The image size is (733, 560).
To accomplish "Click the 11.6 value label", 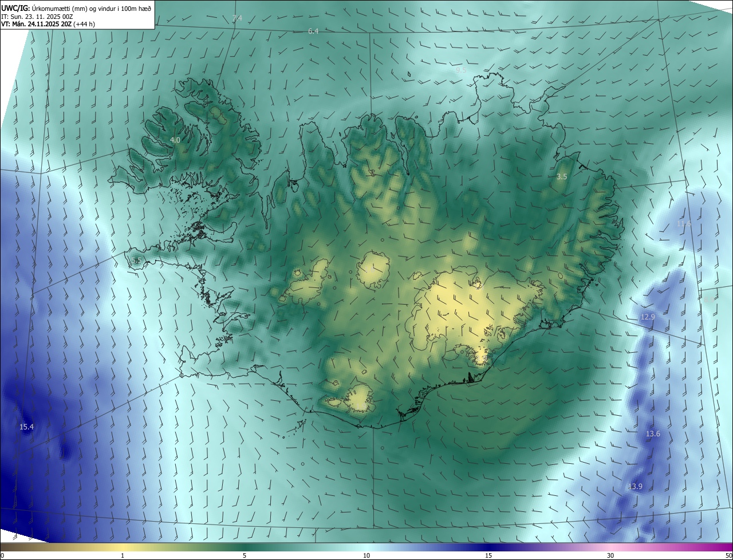I will tap(684, 223).
